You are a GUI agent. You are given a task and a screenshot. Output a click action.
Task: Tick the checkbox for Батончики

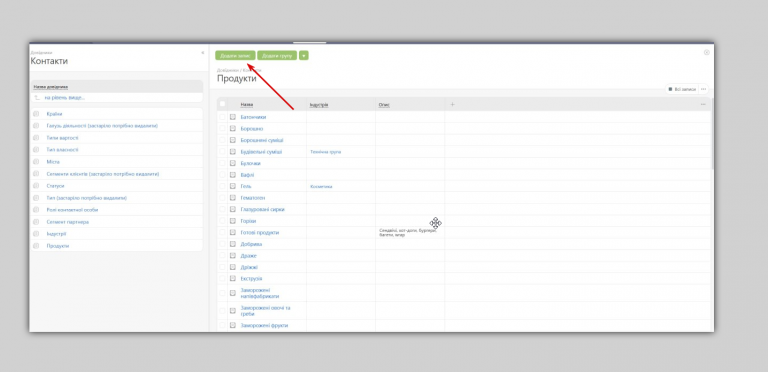point(222,117)
